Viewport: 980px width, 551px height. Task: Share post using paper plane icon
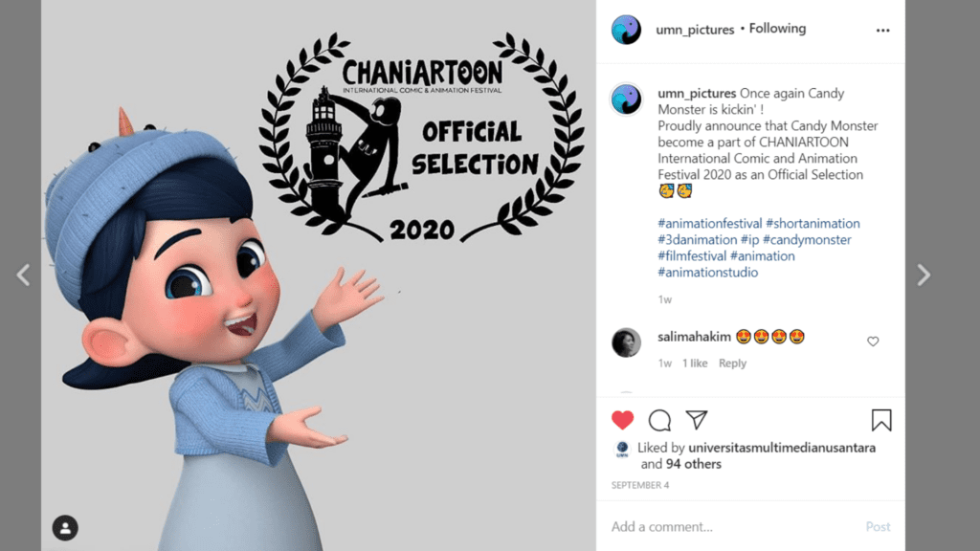coord(697,420)
